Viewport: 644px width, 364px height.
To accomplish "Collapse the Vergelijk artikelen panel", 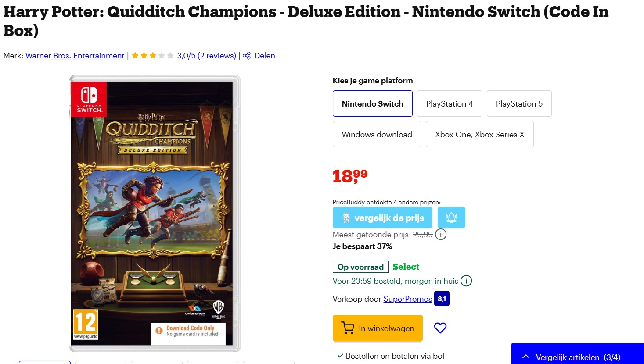I will coord(525,357).
